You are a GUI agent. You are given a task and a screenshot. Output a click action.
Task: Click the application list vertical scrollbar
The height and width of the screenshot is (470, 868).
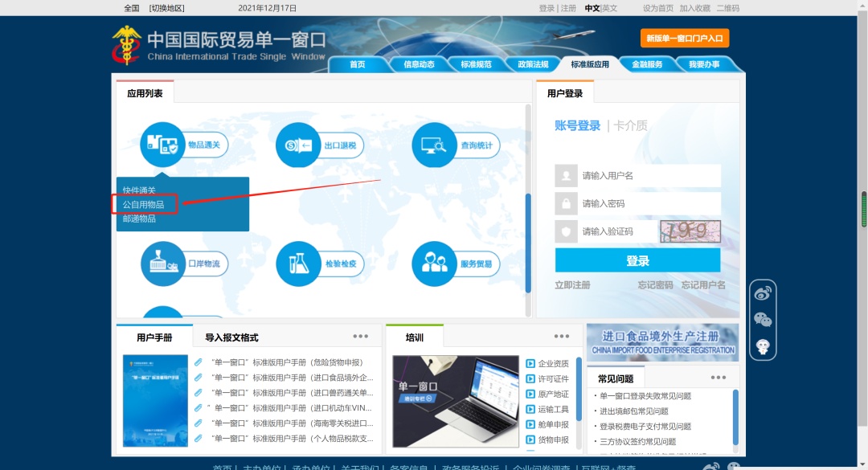(x=528, y=243)
